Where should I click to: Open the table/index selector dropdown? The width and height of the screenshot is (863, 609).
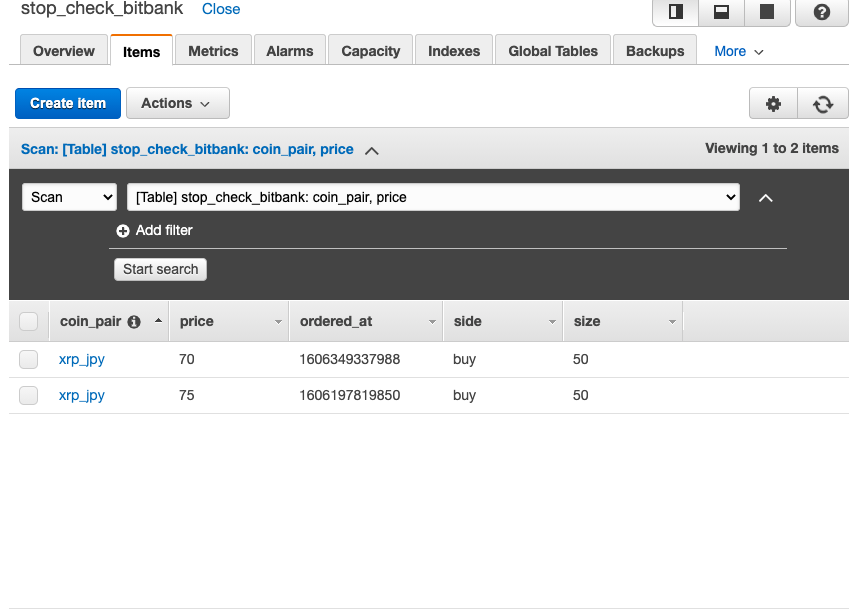pyautogui.click(x=433, y=197)
